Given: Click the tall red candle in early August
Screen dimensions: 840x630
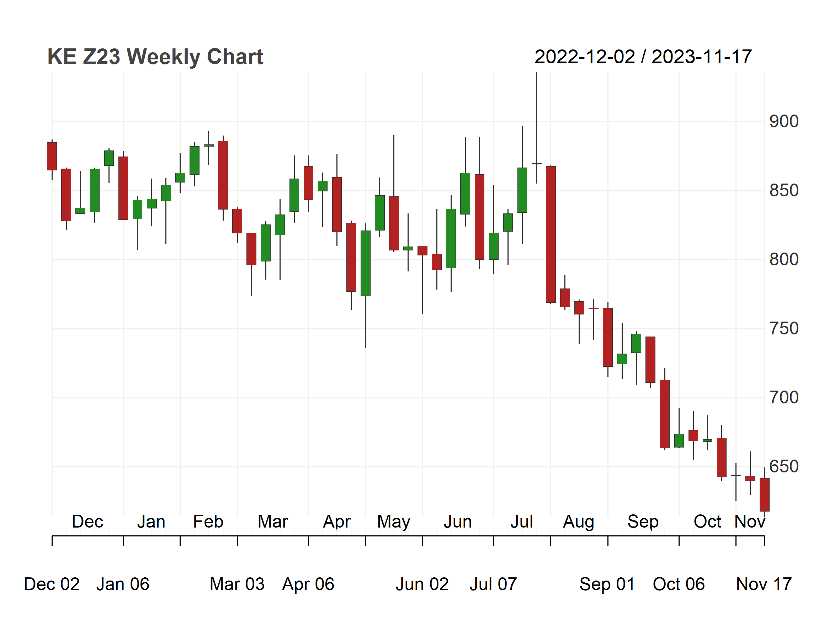Looking at the screenshot, I should coord(551,234).
